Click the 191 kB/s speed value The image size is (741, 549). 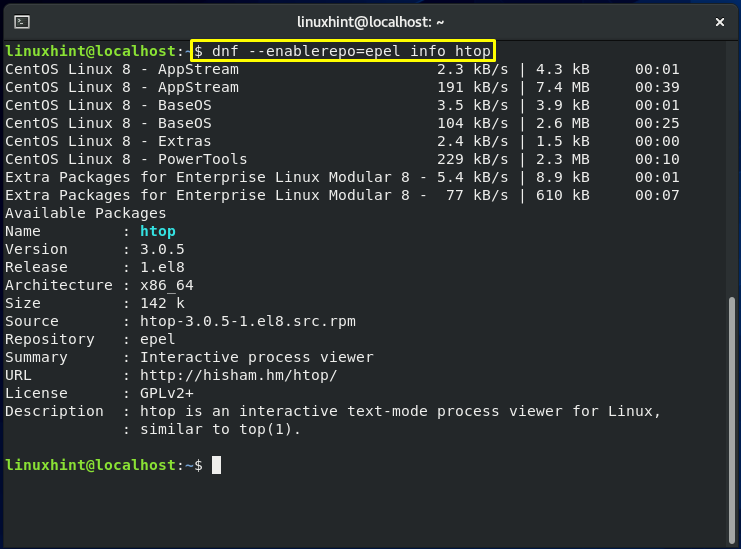tap(473, 87)
